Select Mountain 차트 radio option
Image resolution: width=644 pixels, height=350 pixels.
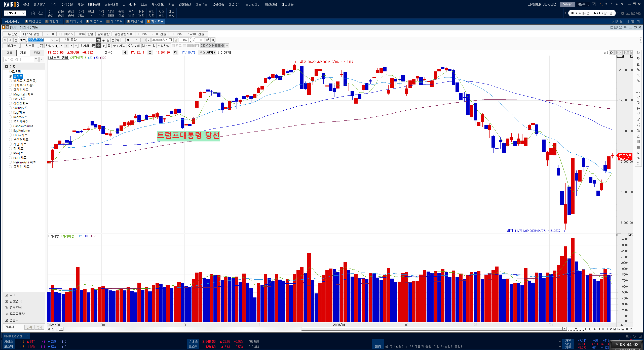[10, 94]
